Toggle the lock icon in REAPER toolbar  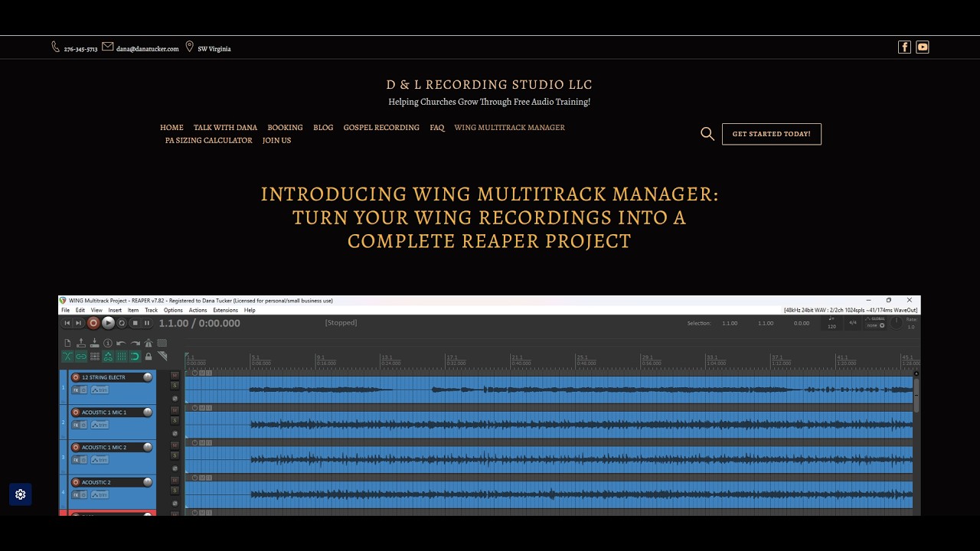(149, 357)
